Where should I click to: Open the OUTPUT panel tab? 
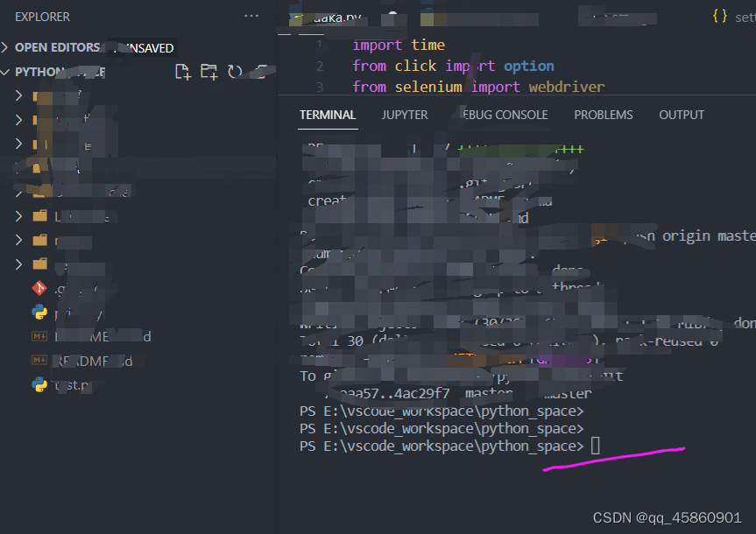[682, 115]
